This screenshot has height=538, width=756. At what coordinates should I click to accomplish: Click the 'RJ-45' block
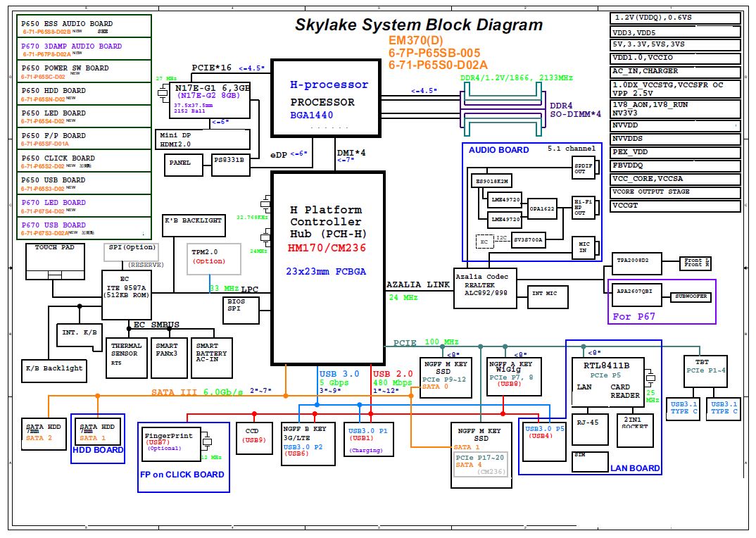click(590, 430)
